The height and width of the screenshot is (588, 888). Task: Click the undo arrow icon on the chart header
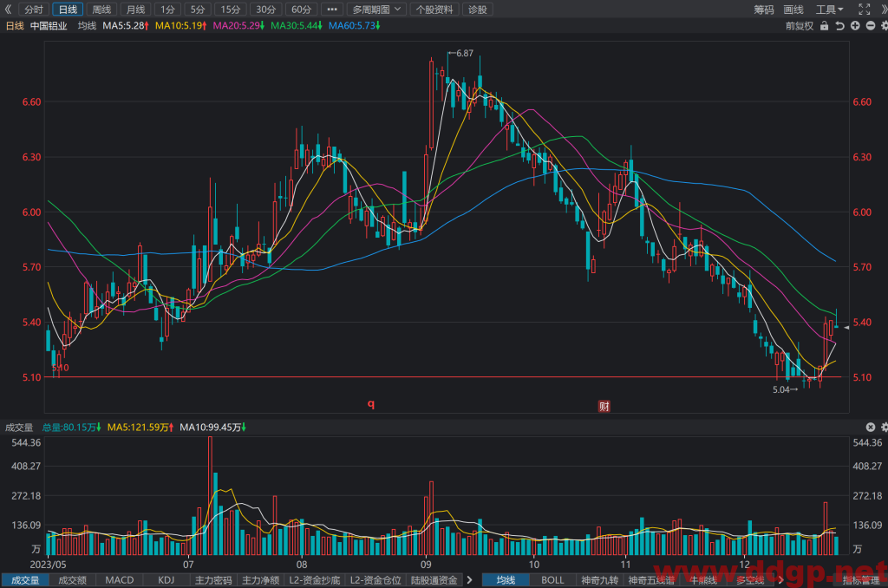[x=839, y=26]
